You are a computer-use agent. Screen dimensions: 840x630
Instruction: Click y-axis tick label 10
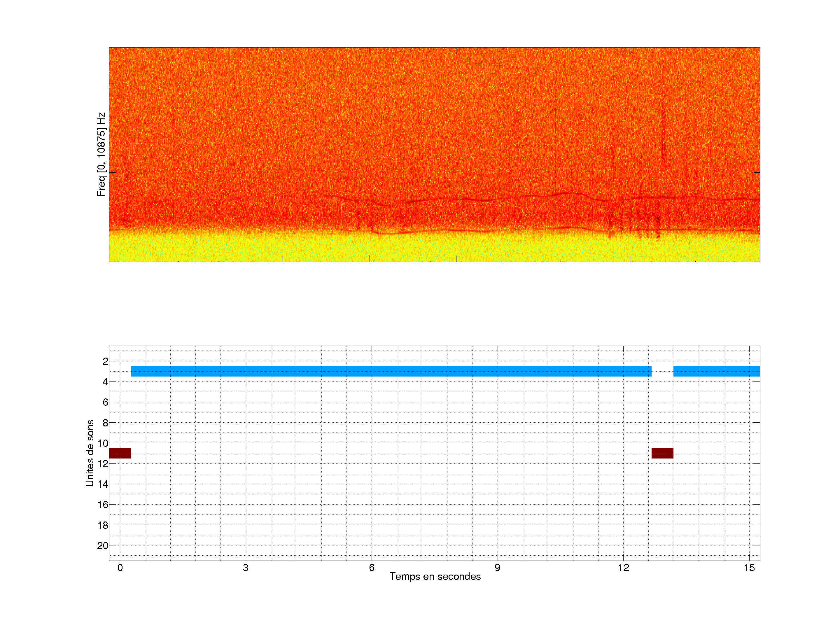(x=103, y=443)
